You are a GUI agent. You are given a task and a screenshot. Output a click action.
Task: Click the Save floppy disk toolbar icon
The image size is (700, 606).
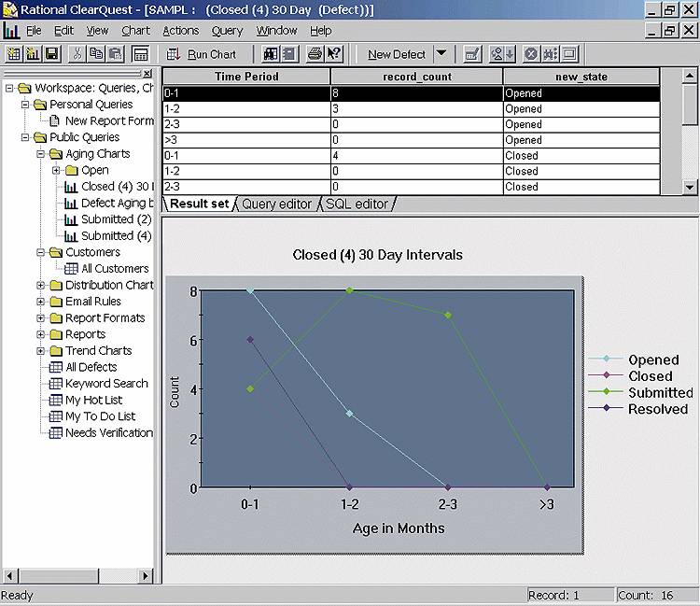click(x=52, y=54)
